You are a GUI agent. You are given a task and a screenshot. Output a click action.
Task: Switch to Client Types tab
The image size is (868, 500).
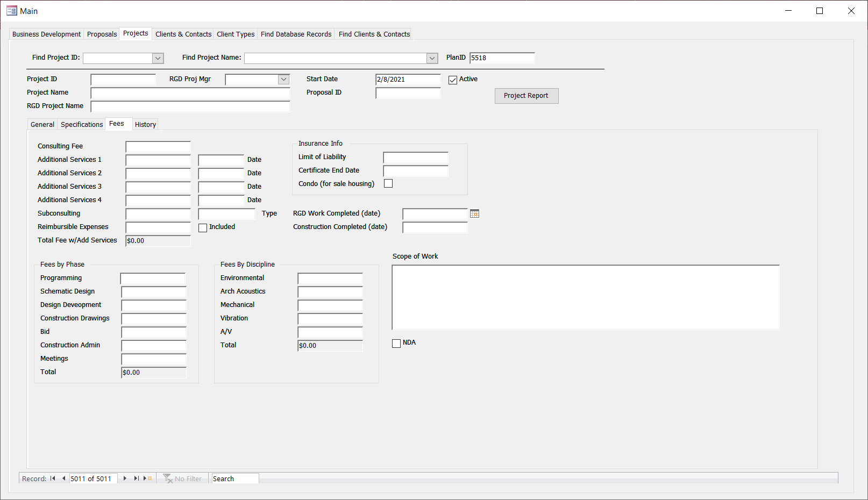236,34
